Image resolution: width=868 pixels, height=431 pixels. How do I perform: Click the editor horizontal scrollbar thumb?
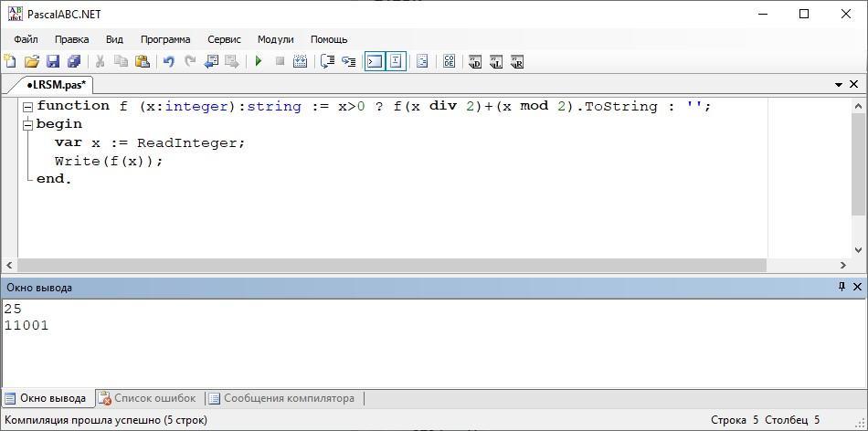(x=392, y=265)
